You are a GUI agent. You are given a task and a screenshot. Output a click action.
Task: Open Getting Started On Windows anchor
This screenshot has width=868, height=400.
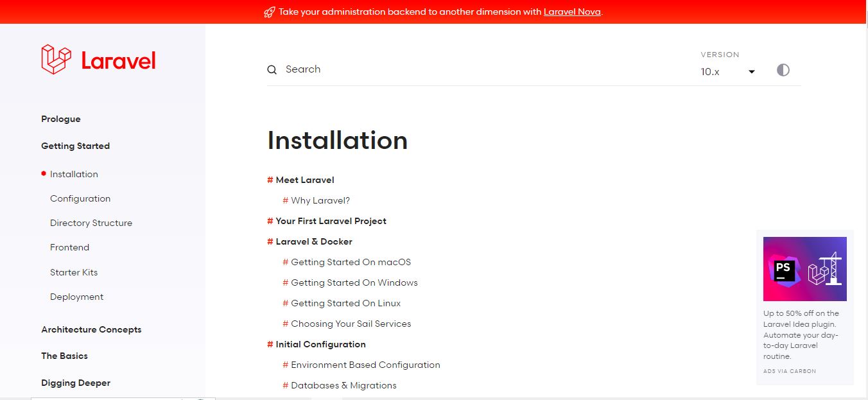pos(354,283)
